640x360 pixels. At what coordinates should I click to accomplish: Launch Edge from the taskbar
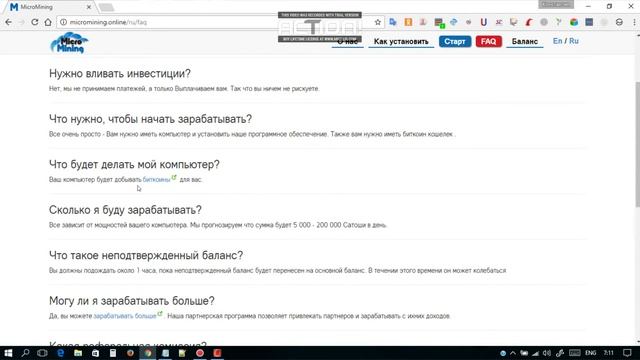point(60,353)
